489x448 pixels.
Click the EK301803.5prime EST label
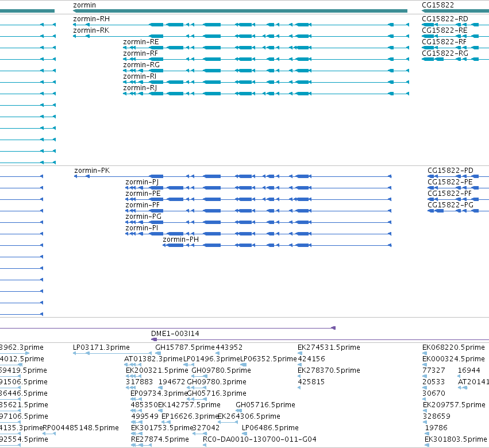[456, 439]
